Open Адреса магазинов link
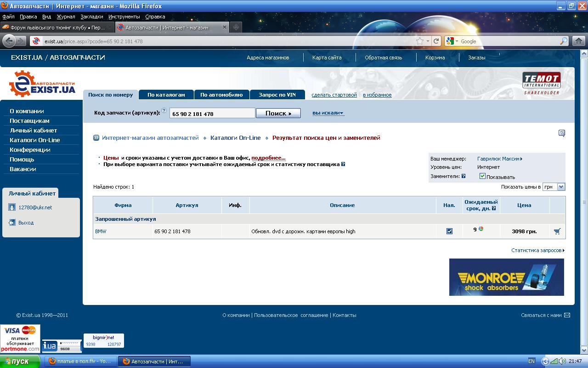This screenshot has height=368, width=588. pos(268,57)
